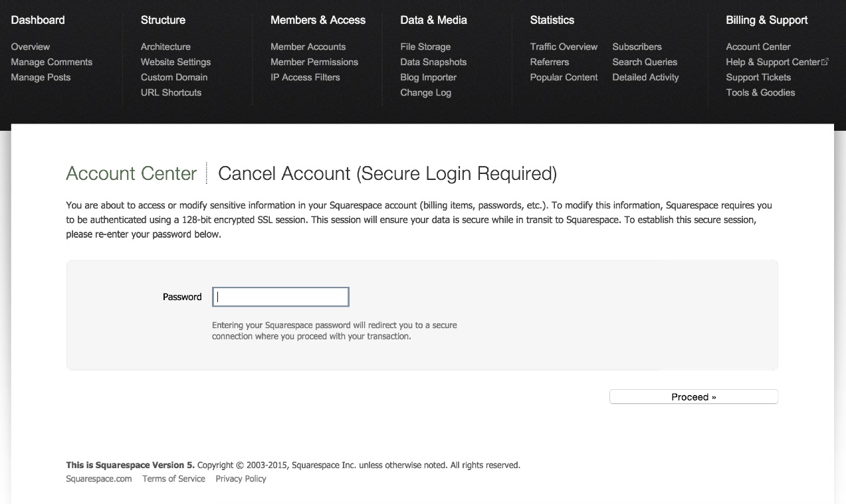Open the Blog Importer

[428, 77]
